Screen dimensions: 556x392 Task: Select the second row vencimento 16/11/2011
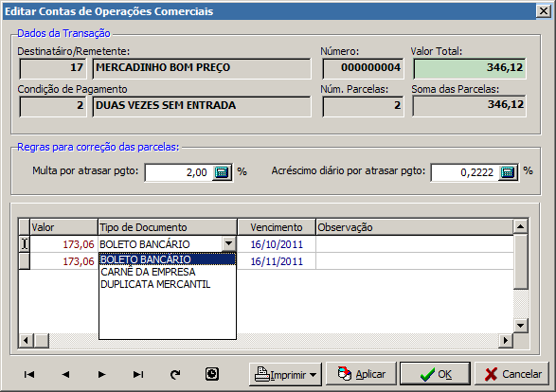coord(277,261)
